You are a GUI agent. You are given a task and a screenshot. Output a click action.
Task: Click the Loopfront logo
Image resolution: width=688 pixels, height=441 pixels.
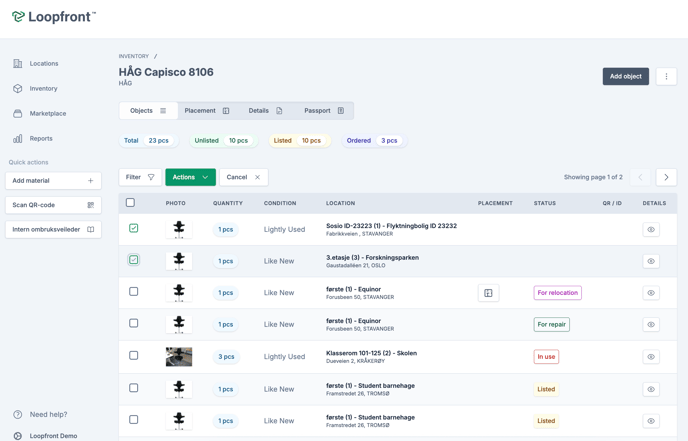(x=54, y=17)
